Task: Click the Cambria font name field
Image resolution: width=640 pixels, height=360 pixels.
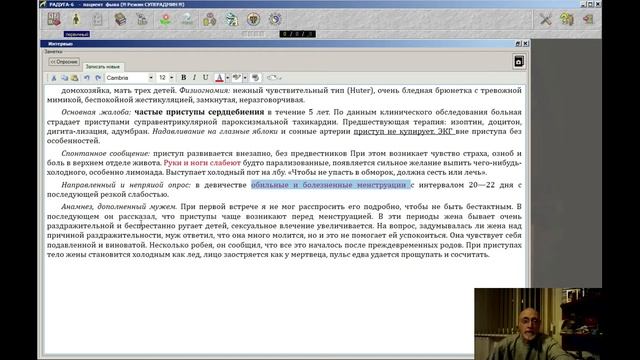Action: [x=127, y=78]
